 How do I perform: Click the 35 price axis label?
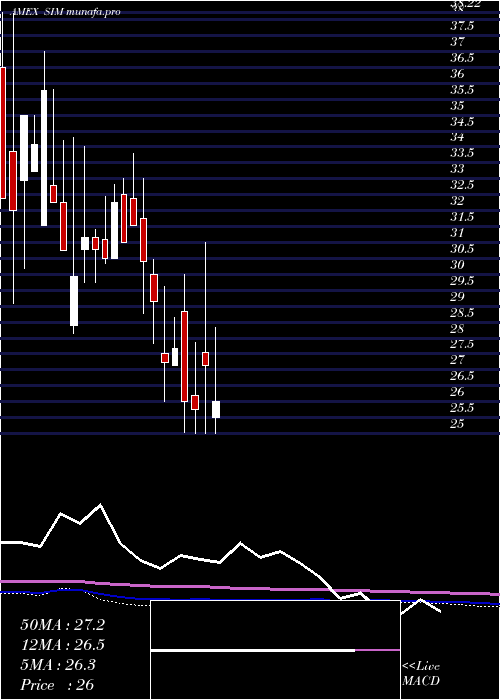coord(458,106)
